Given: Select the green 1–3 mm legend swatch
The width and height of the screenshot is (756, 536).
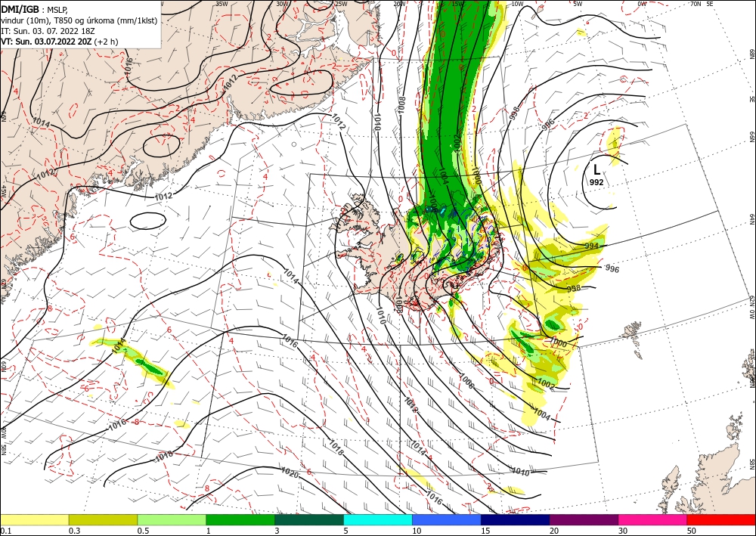Looking at the screenshot, I should pyautogui.click(x=240, y=519).
